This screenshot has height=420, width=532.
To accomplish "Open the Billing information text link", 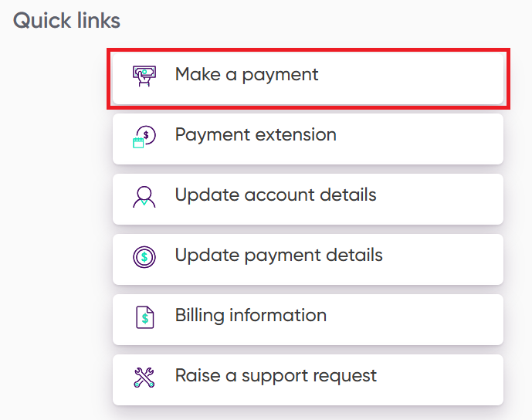I will [251, 316].
